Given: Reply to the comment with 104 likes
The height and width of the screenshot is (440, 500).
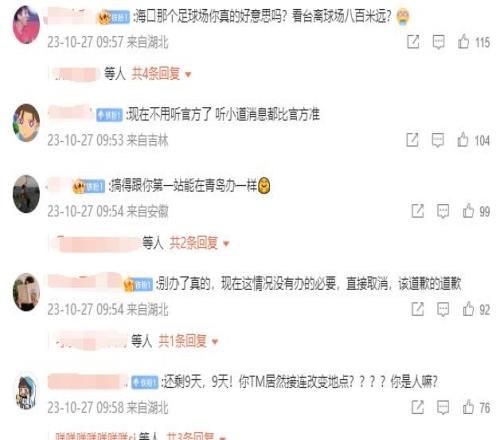Looking at the screenshot, I should click(x=438, y=140).
